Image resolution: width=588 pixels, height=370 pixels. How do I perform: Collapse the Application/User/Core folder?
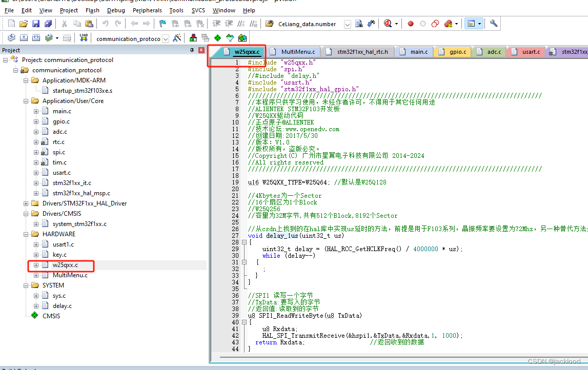coord(26,101)
